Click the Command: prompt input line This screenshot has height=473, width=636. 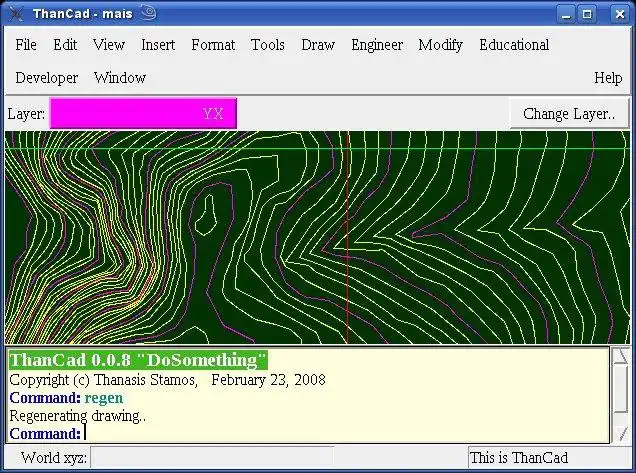tap(308, 433)
